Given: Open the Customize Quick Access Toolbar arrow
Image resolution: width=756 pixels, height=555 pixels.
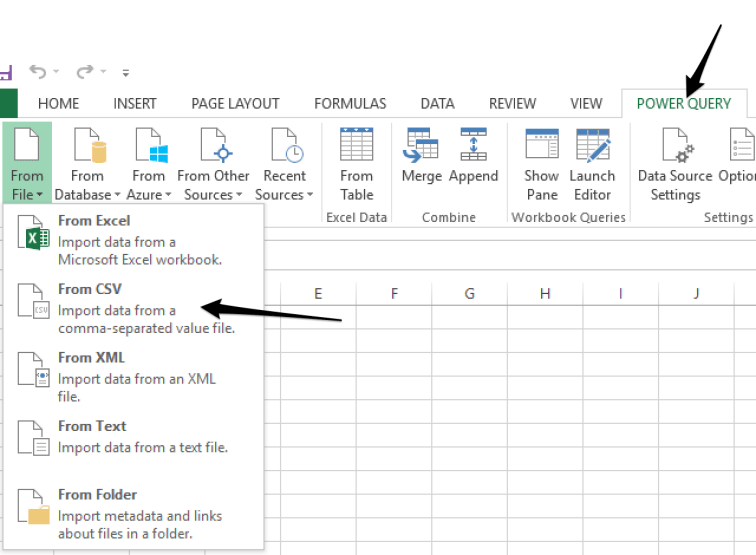Looking at the screenshot, I should tap(126, 73).
